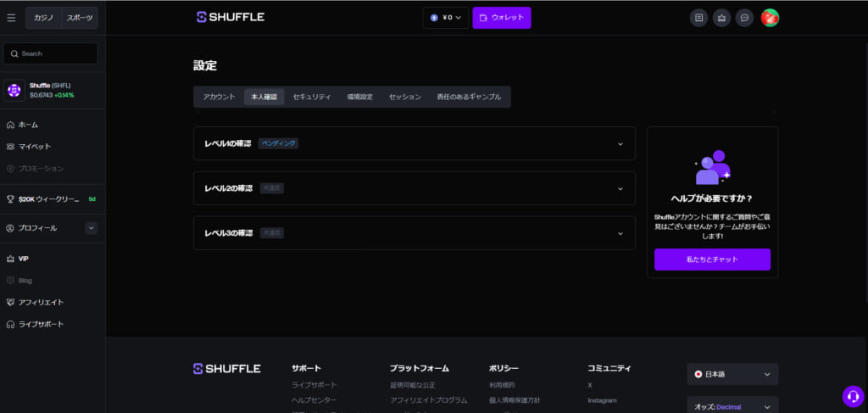Image resolution: width=868 pixels, height=413 pixels.
Task: Click the ホーム house icon
Action: (x=10, y=126)
